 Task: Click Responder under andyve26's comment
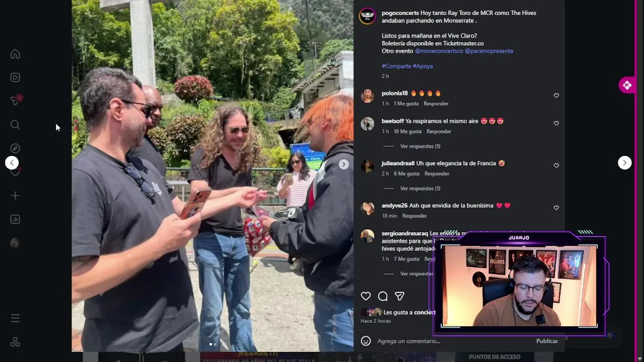pos(415,216)
